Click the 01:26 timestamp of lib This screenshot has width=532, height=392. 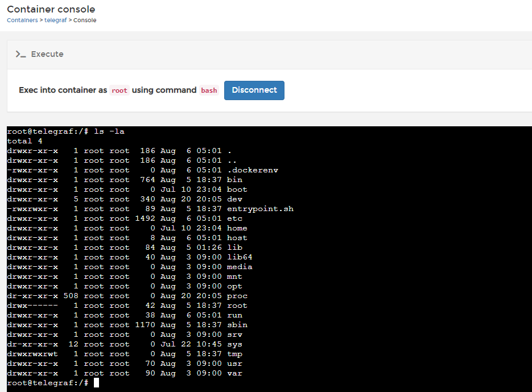(209, 247)
